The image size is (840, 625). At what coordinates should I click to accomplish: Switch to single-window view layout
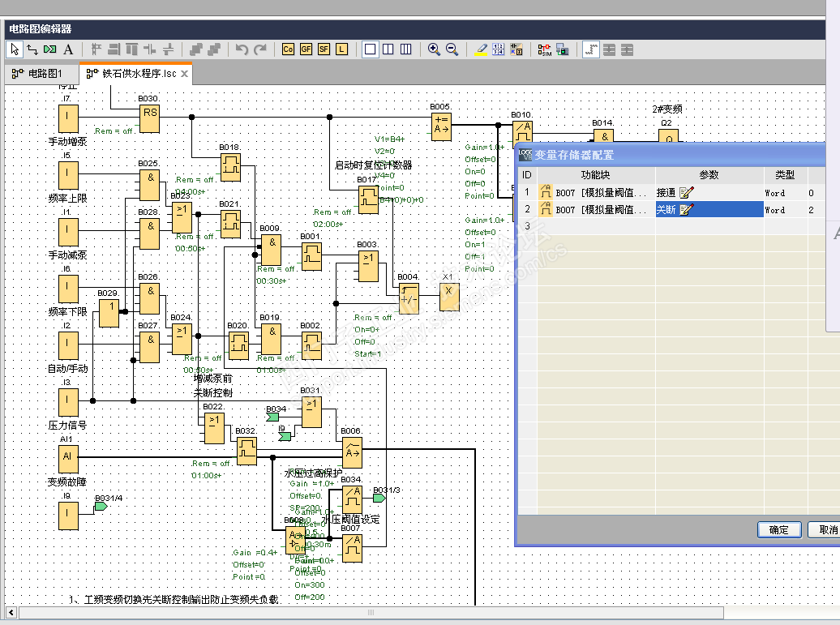point(371,49)
